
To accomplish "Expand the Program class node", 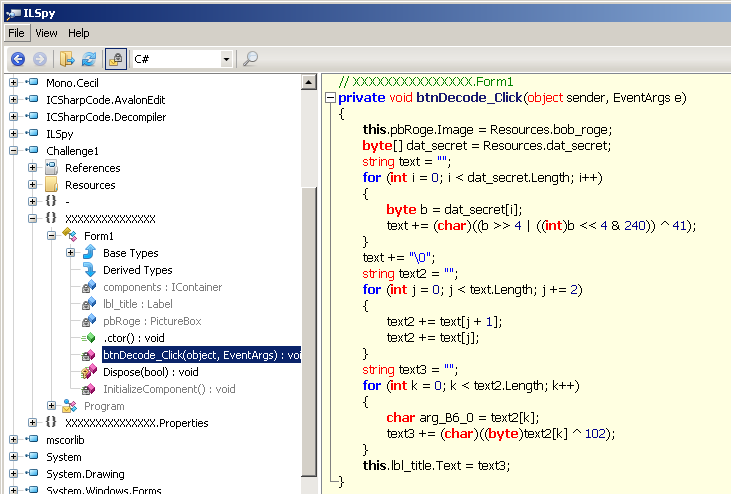I will pyautogui.click(x=52, y=406).
